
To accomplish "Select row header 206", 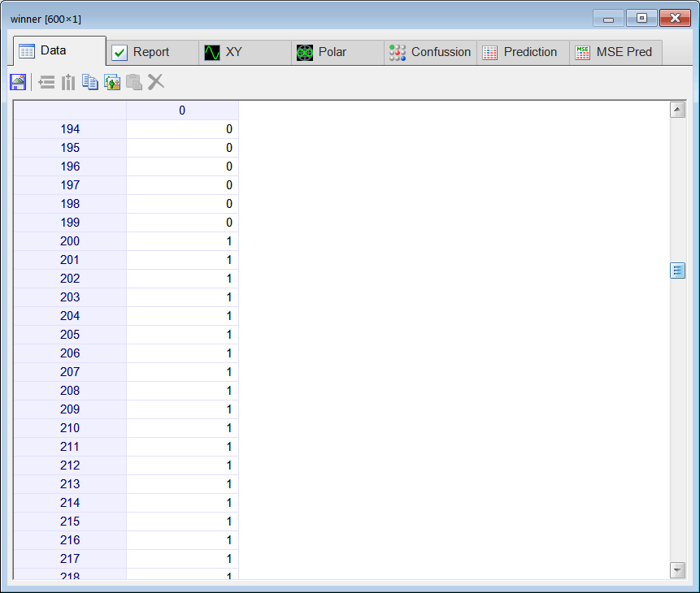I will point(70,354).
